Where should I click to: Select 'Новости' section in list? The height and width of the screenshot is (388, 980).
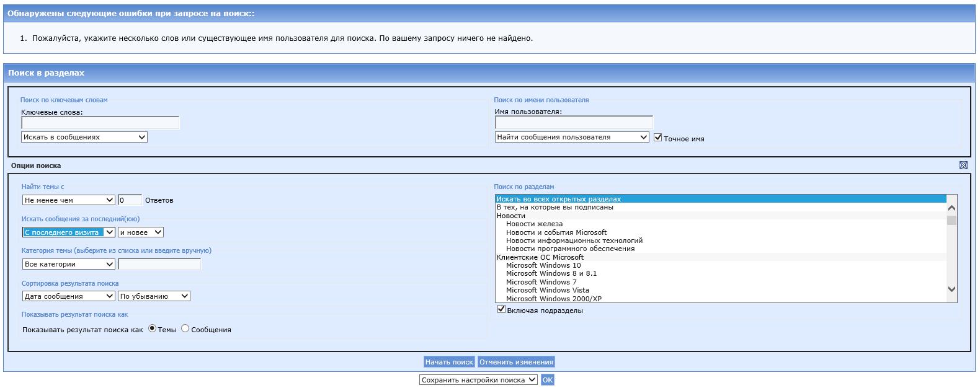721,216
